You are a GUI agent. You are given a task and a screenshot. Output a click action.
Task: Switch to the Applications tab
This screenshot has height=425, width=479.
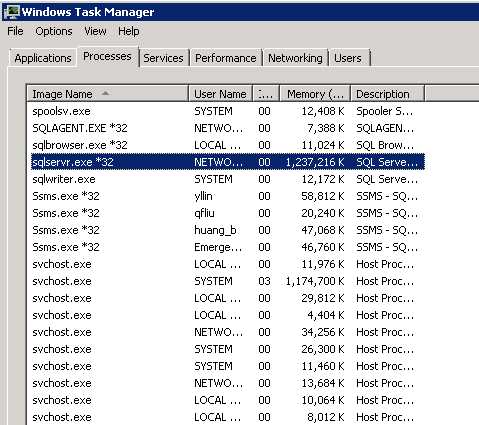[x=43, y=58]
